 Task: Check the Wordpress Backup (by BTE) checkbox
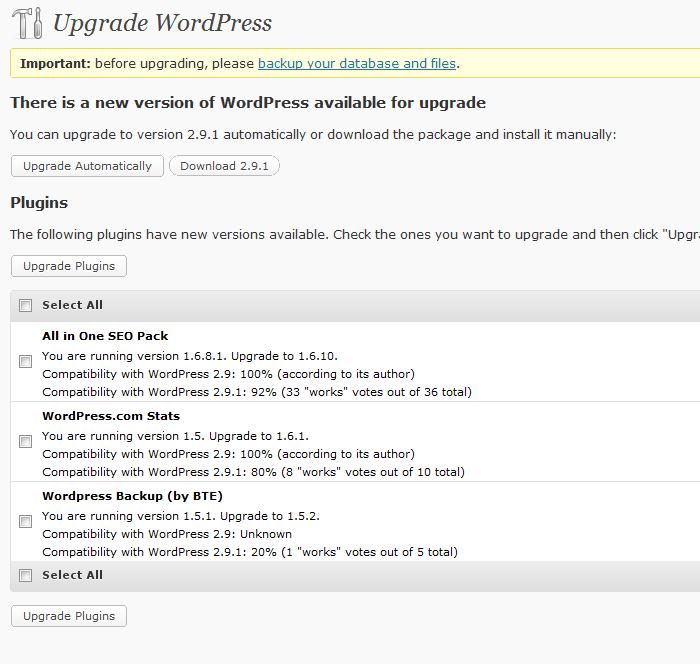coord(25,521)
